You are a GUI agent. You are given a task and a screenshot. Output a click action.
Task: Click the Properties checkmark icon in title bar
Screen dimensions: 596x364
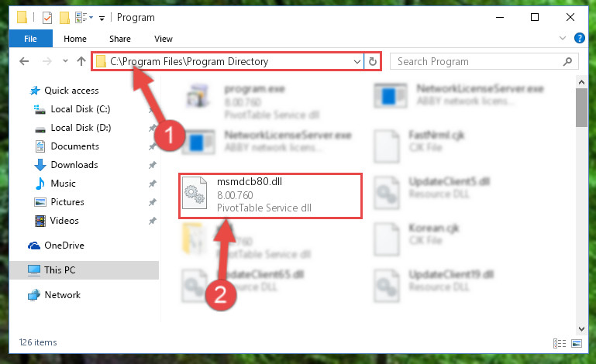point(47,18)
